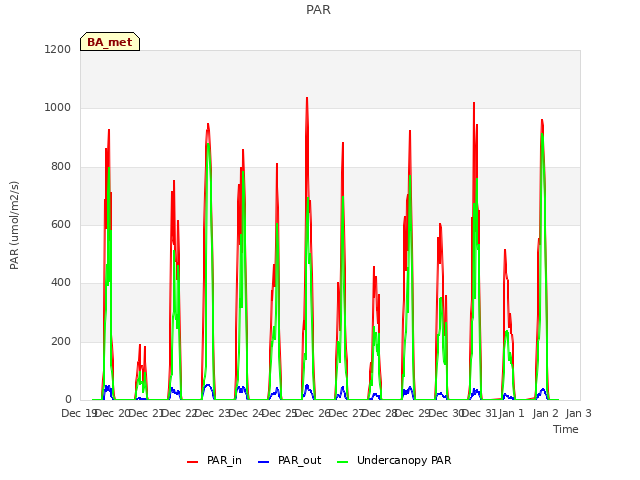Image resolution: width=640 pixels, height=480 pixels.
Task: Click the Time x-axis label
Action: pos(566,429)
